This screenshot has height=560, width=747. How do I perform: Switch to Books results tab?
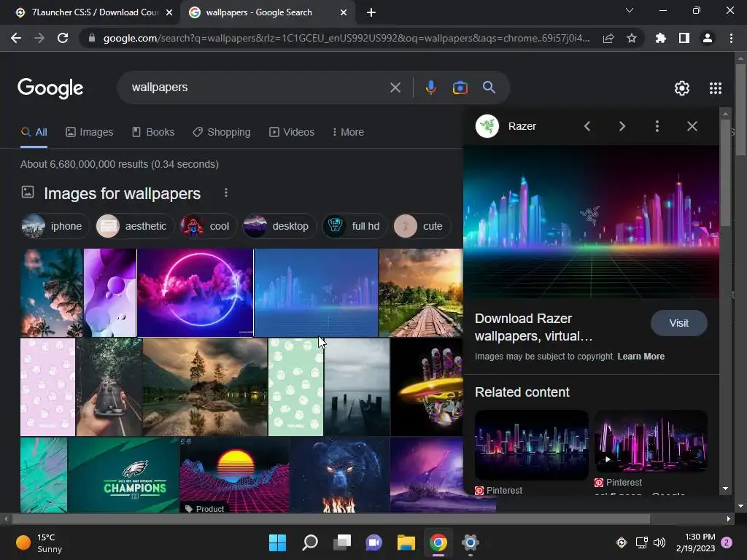click(x=153, y=133)
